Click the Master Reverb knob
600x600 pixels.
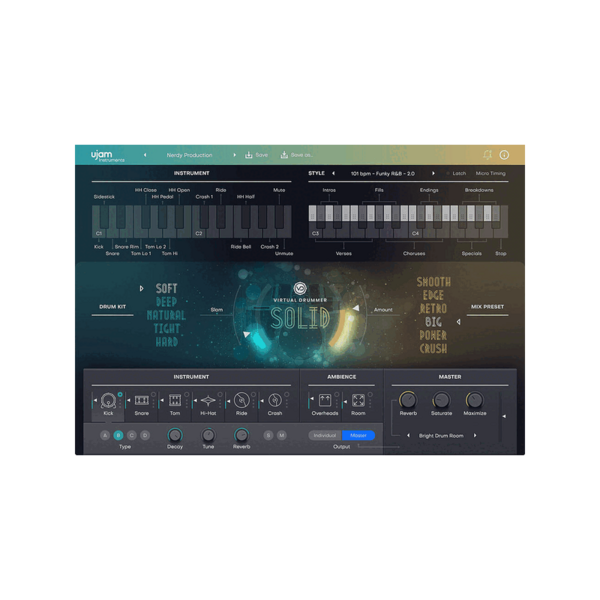tap(408, 400)
